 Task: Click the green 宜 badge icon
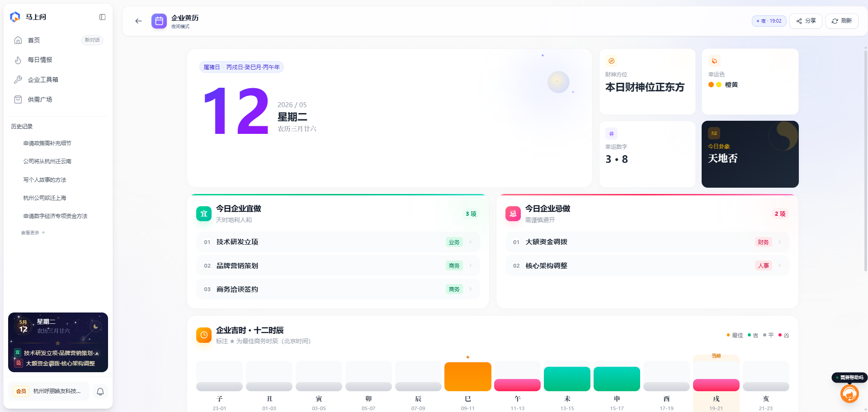tap(204, 214)
